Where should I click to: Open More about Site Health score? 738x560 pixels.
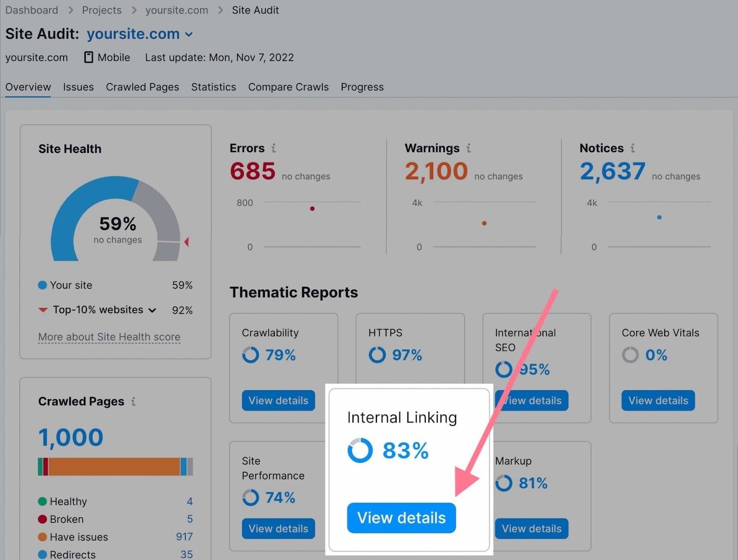point(109,336)
